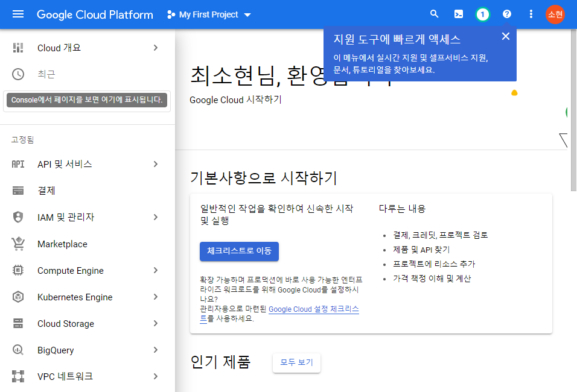
Task: Click the Cloud Storage label
Action: click(66, 324)
